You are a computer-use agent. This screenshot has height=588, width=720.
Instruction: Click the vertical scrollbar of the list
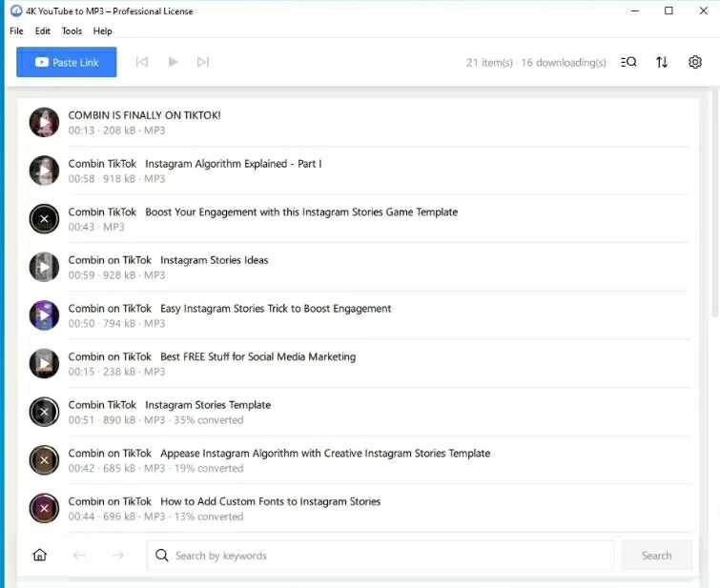click(714, 202)
